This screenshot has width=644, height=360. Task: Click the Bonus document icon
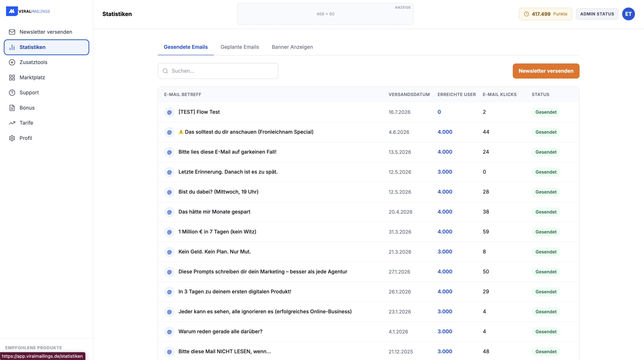tap(12, 108)
